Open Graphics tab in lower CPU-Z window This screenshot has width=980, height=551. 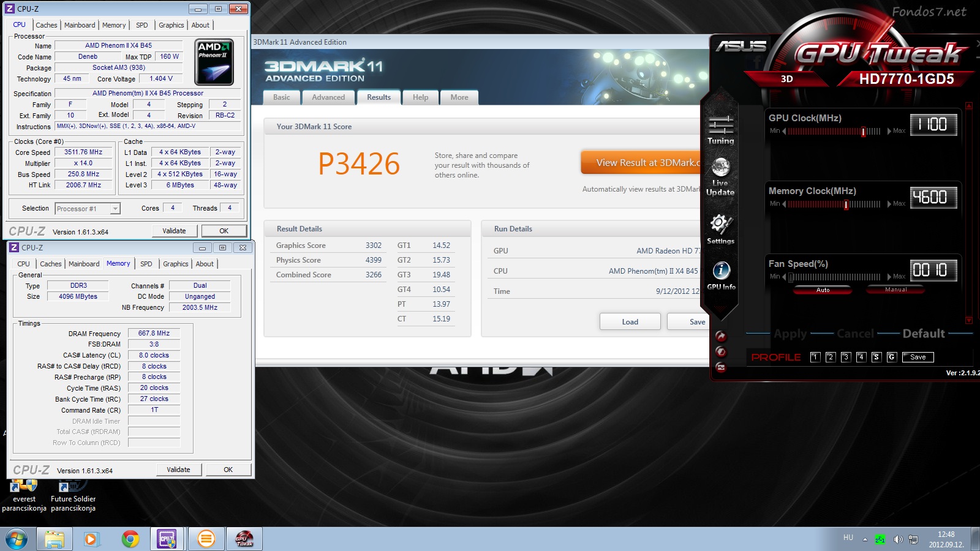point(176,264)
